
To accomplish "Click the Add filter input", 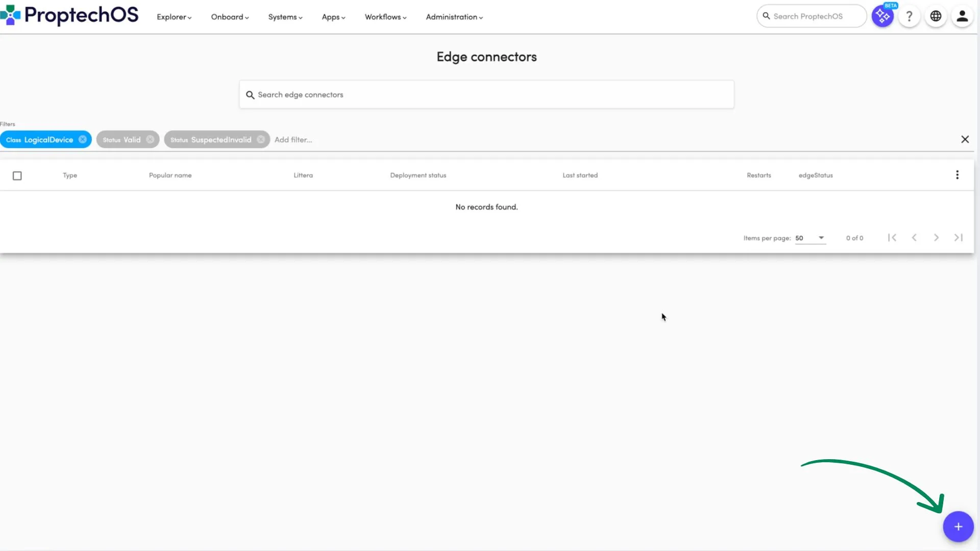I will (x=293, y=139).
